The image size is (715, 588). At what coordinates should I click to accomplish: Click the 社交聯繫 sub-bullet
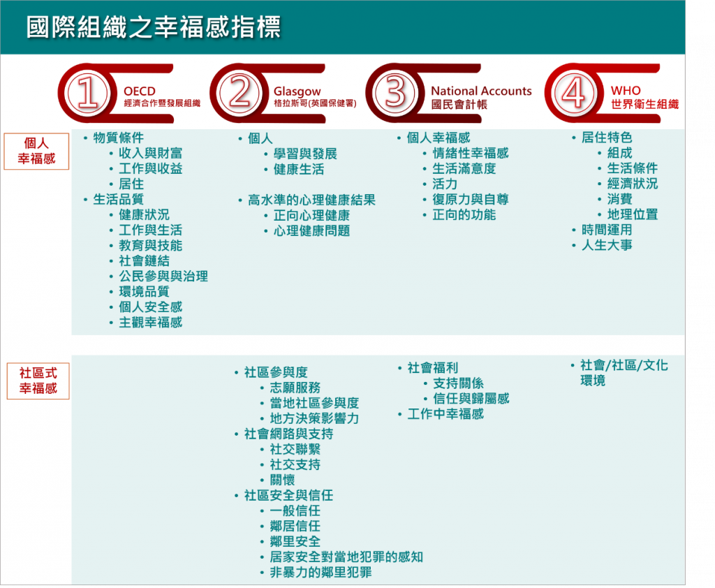(x=295, y=449)
